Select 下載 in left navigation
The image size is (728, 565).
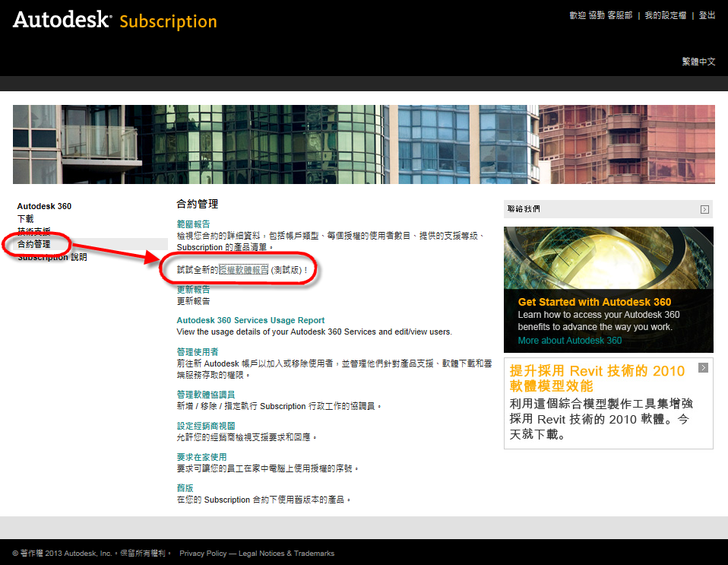26,219
